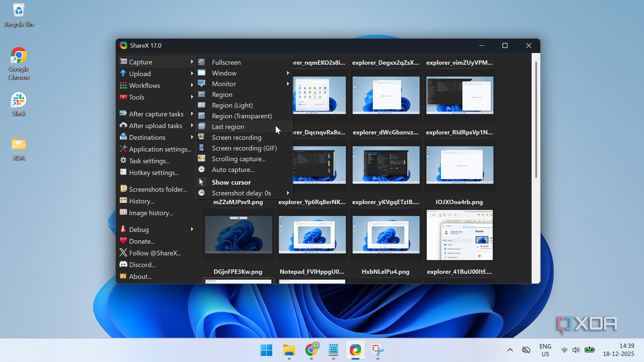
Task: Open Hotkey settings...
Action: pyautogui.click(x=156, y=172)
